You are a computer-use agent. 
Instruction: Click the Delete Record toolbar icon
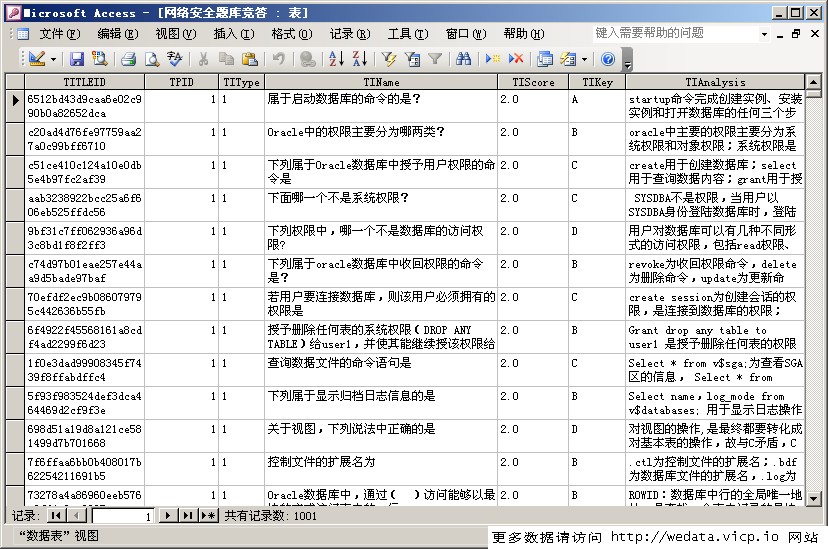[516, 59]
